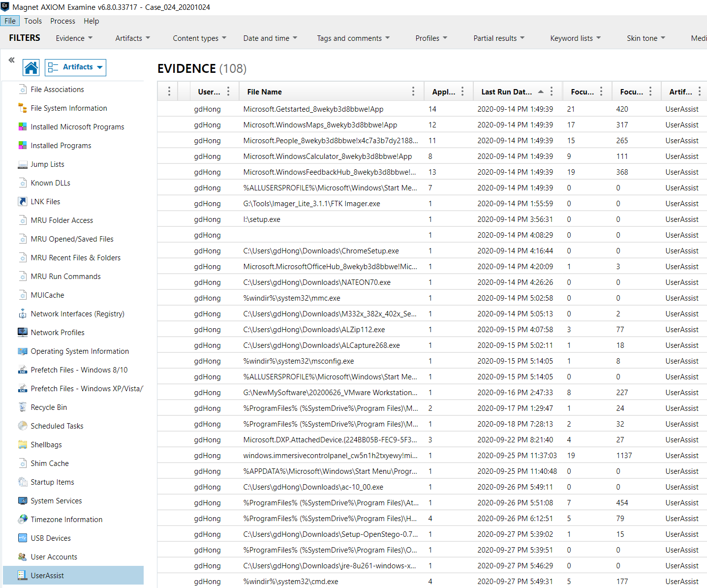Click the User Accounts icon

click(x=23, y=557)
